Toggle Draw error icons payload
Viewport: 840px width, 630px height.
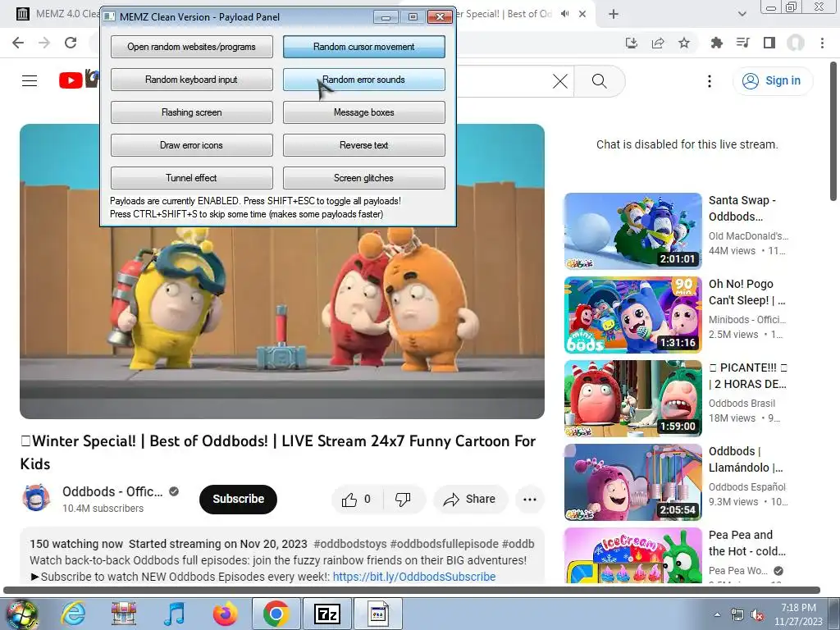pyautogui.click(x=191, y=144)
